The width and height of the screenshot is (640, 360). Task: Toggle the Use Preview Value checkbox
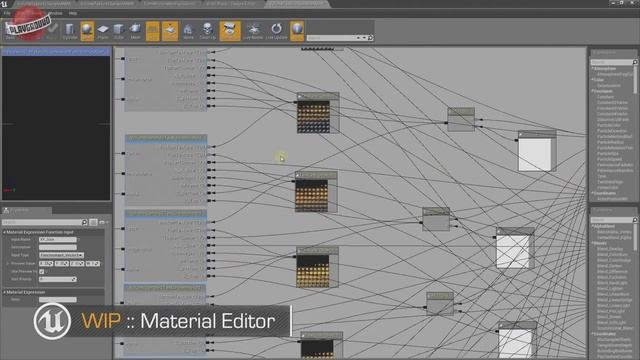pyautogui.click(x=42, y=271)
